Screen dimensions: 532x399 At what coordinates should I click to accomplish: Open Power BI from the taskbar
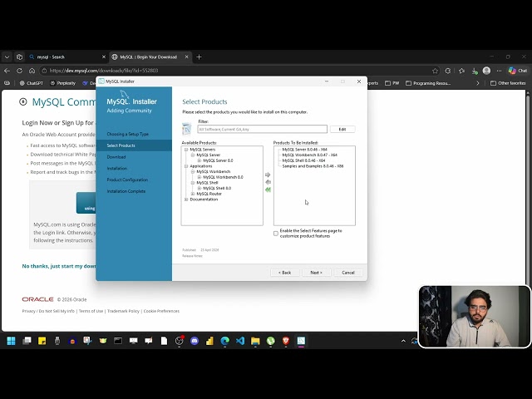point(209,341)
